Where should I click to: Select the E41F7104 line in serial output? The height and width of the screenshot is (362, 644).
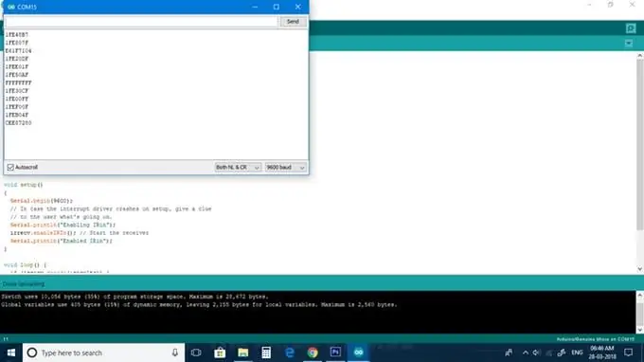19,51
